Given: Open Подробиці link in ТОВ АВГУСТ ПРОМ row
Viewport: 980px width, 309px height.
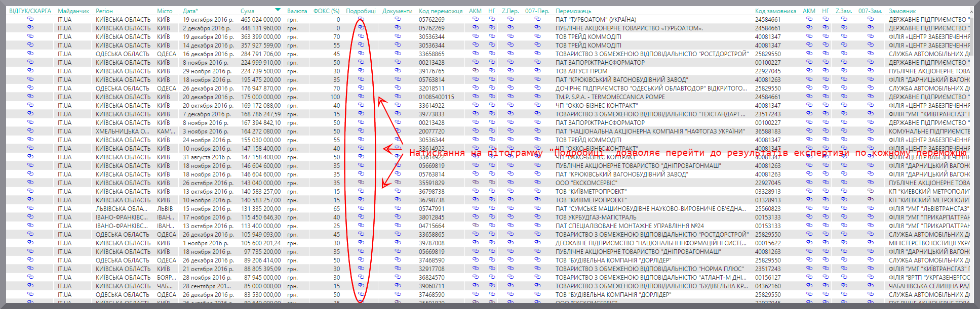Looking at the screenshot, I should (361, 71).
